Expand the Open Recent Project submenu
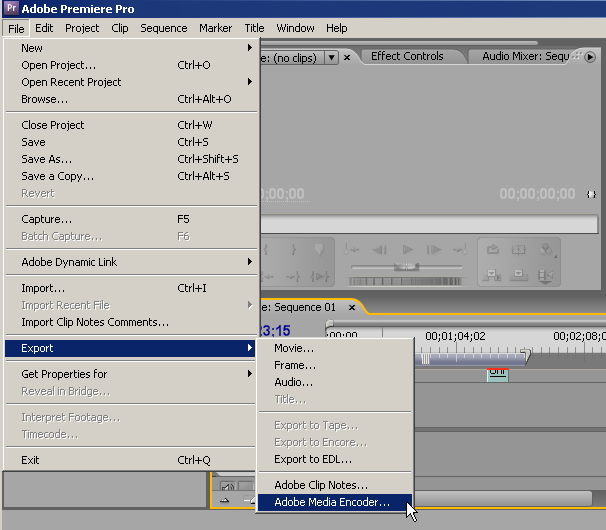 point(131,82)
